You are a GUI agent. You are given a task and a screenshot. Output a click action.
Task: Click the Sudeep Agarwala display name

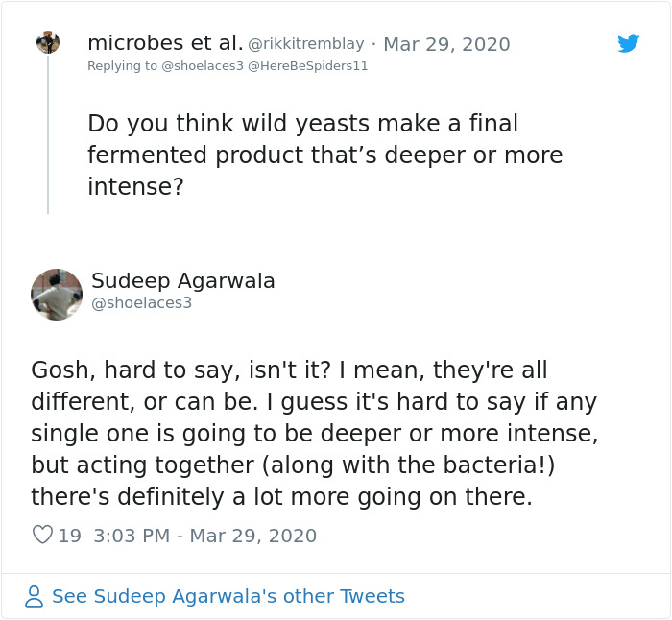point(183,281)
